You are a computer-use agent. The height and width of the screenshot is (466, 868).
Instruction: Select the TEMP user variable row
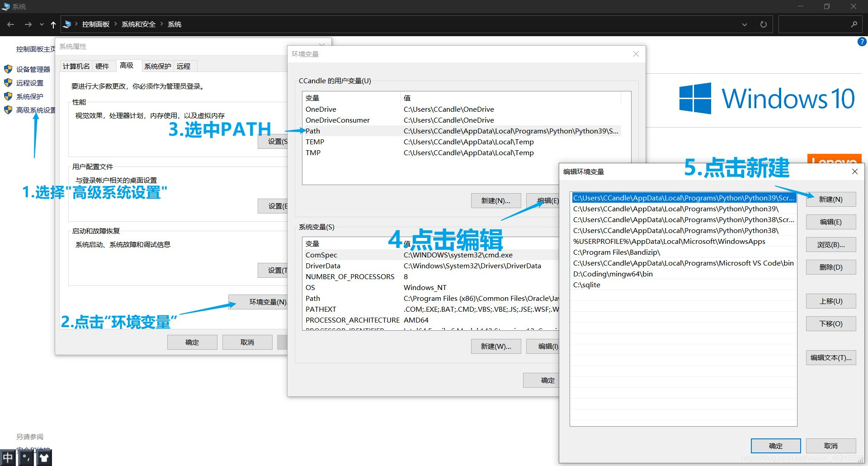(462, 142)
